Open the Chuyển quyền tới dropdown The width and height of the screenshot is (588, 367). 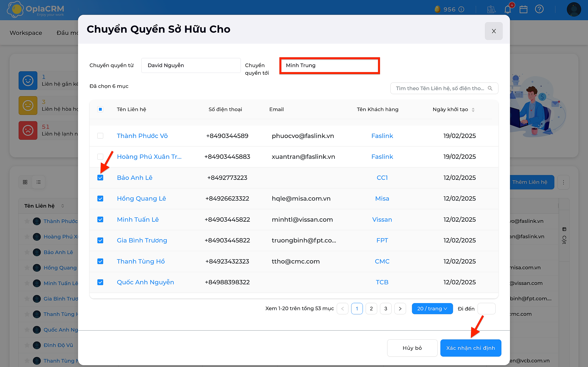point(329,66)
